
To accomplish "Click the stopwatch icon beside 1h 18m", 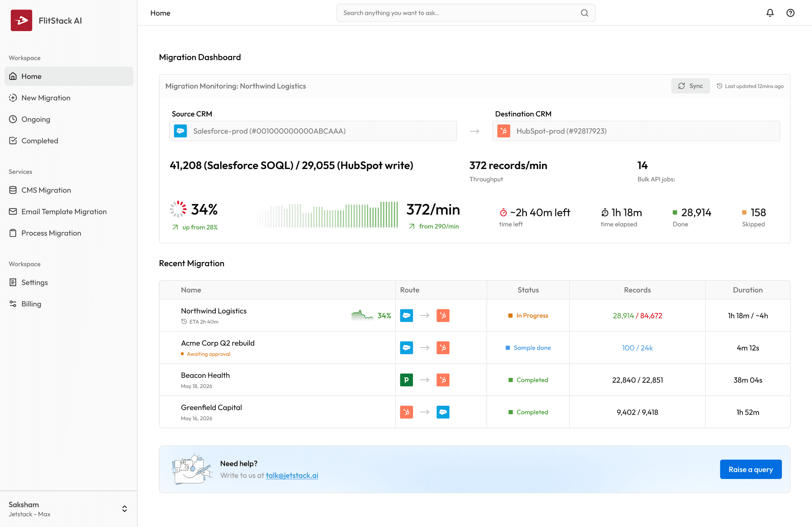I will [604, 213].
